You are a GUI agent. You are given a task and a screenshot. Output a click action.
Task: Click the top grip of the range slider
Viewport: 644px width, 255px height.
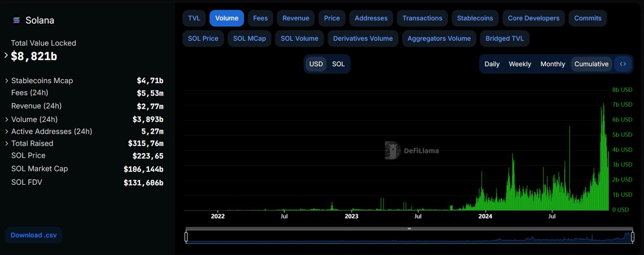[x=409, y=229]
